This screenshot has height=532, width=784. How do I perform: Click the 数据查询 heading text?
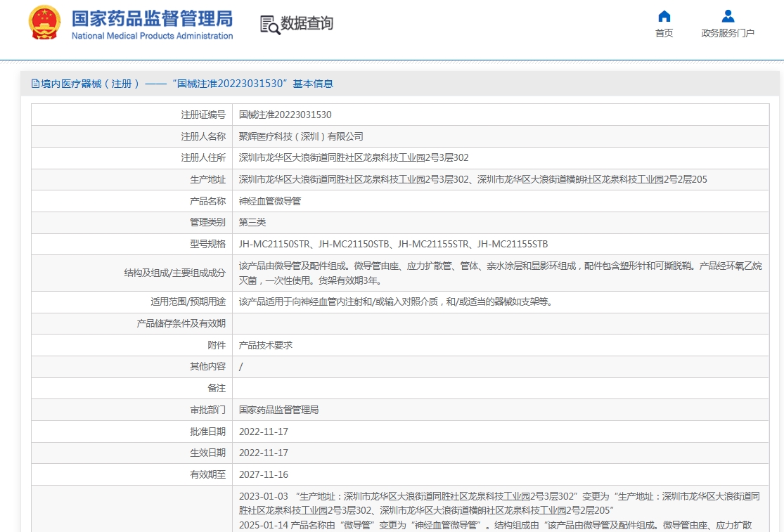(x=307, y=23)
